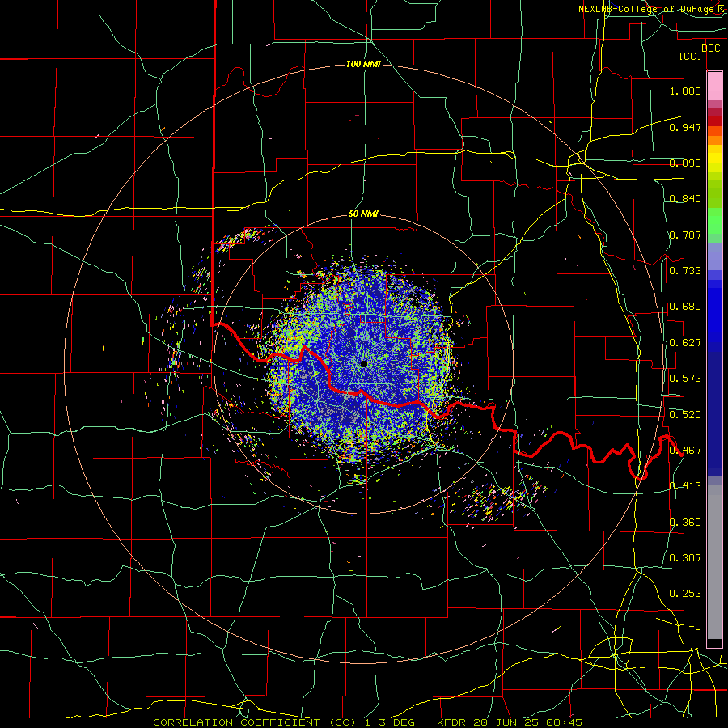
Task: Select the 0.520 legend value
Action: coord(685,415)
